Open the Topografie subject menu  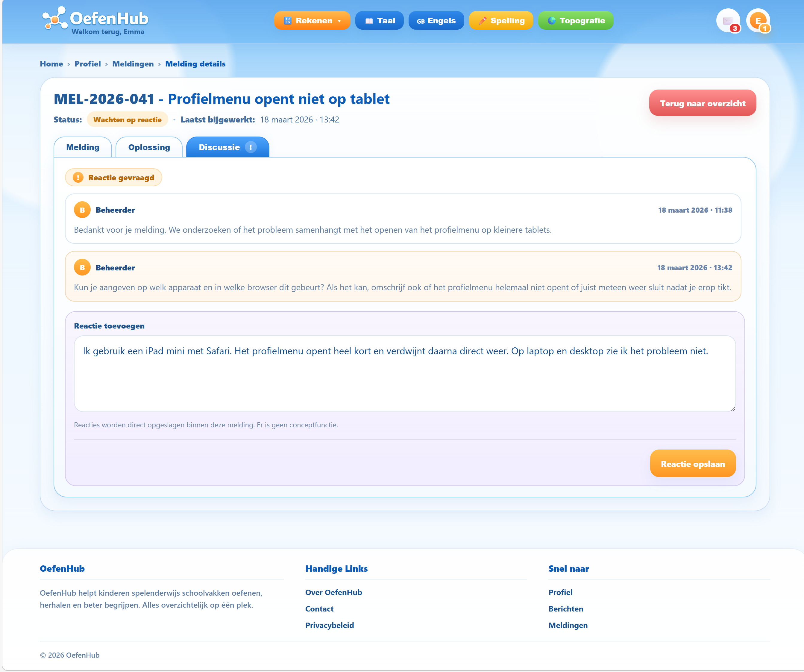coord(576,21)
